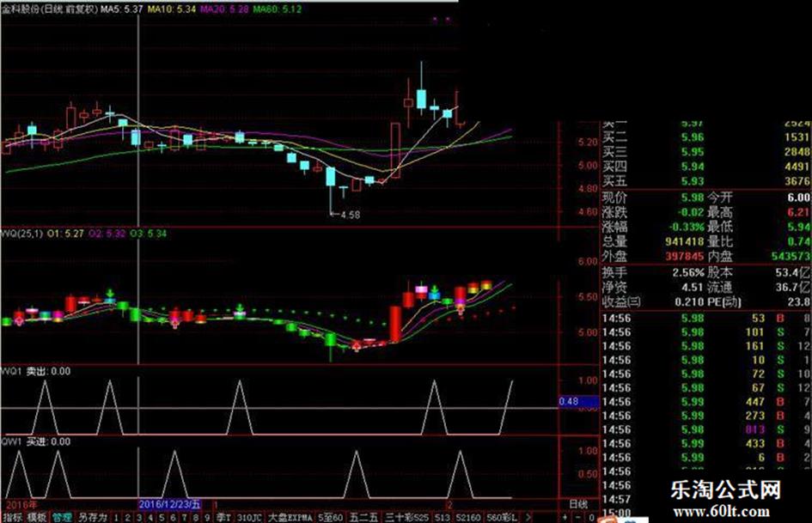Viewport: 812px width, 523px height.
Task: Click the 买五 bid row price 5.93
Action: tap(693, 181)
